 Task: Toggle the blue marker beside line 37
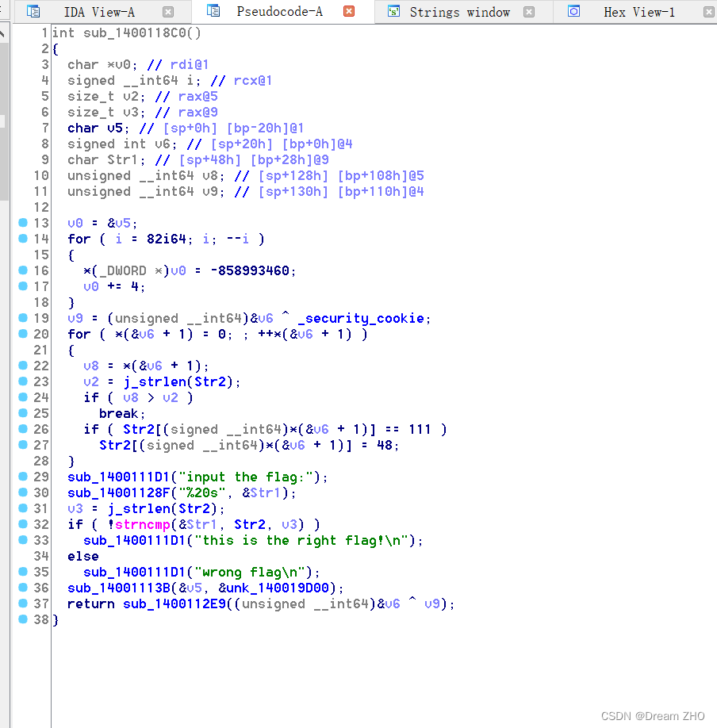click(21, 603)
